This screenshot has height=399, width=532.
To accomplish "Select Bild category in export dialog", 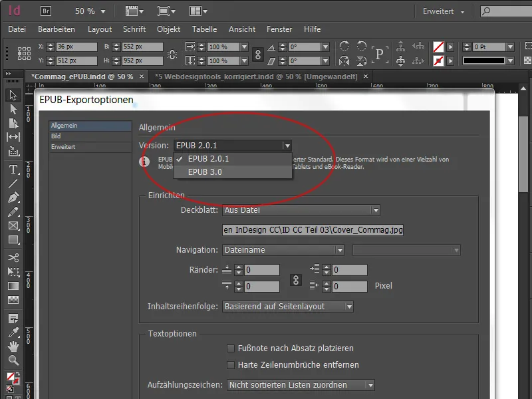I will (x=90, y=136).
